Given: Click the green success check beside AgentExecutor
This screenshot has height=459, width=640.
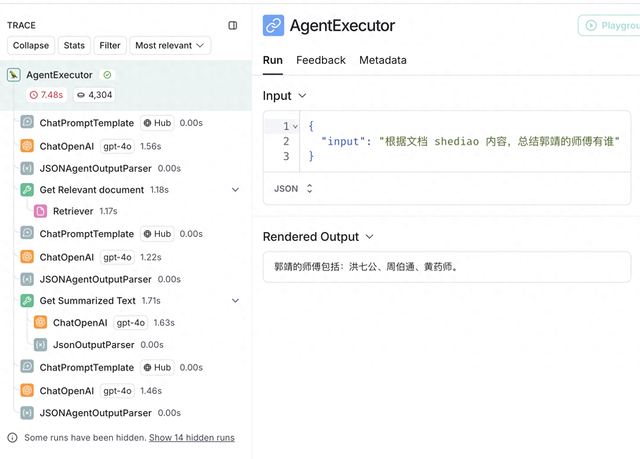Looking at the screenshot, I should tap(107, 75).
